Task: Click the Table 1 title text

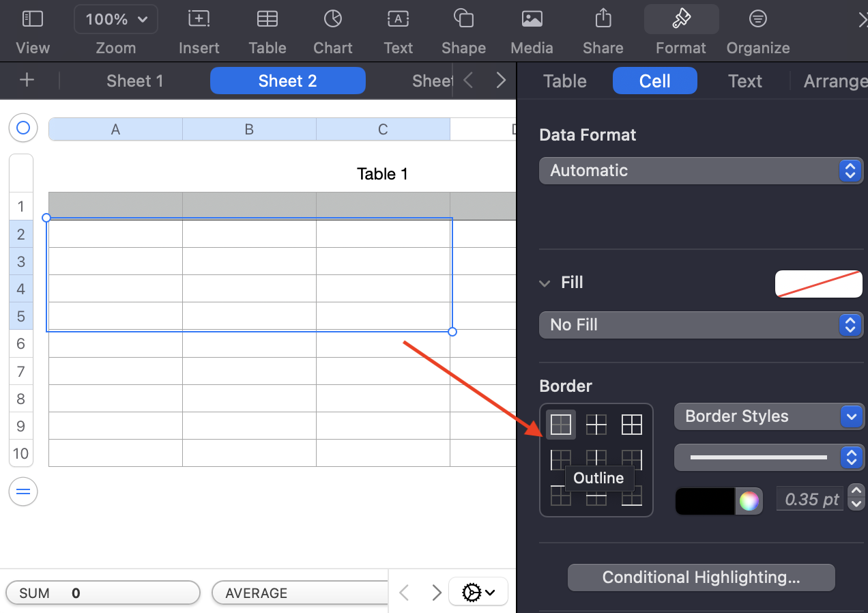Action: tap(382, 174)
